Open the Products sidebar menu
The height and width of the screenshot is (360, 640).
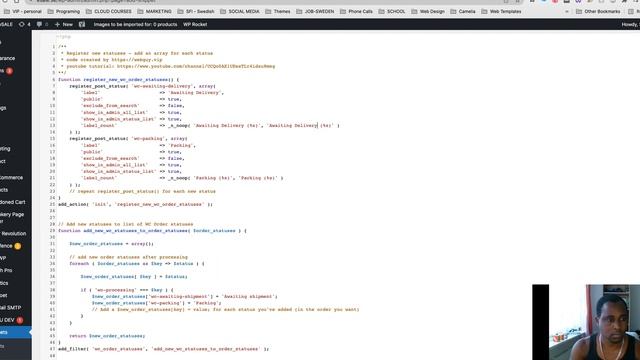click(4, 190)
